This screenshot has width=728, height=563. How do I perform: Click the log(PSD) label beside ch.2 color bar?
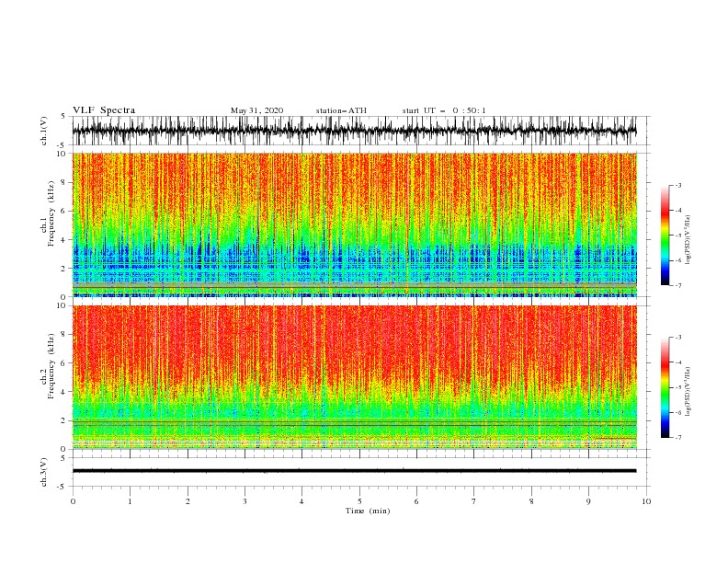[x=688, y=392]
